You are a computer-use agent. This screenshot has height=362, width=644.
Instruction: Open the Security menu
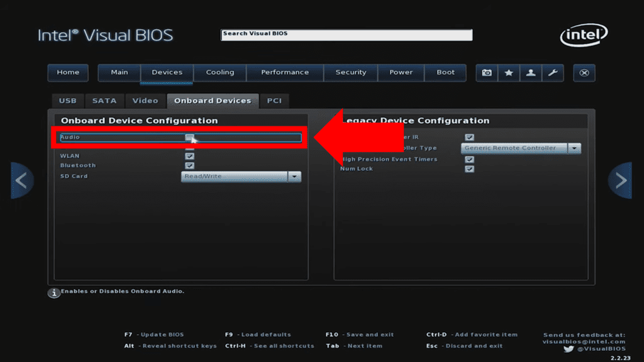click(351, 73)
